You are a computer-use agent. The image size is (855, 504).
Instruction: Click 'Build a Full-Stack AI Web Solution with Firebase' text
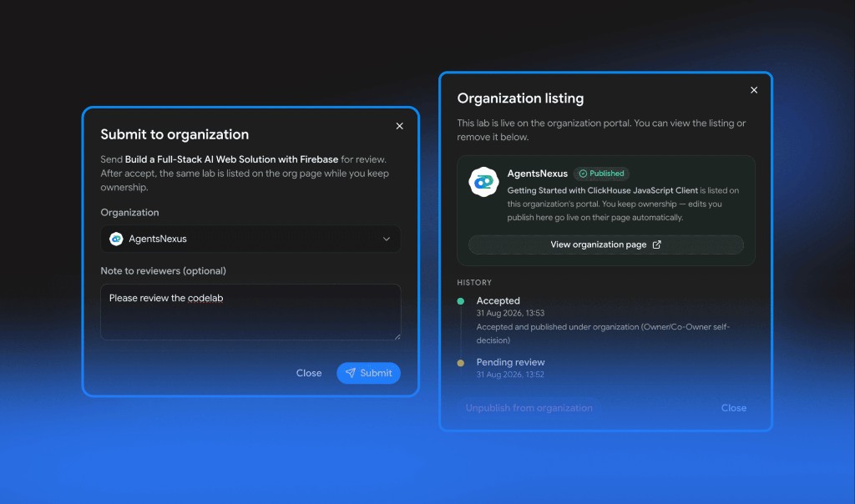coord(231,159)
